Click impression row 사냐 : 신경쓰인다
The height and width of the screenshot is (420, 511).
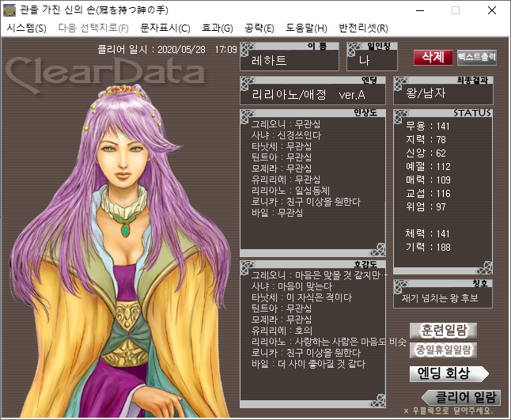[x=286, y=135]
